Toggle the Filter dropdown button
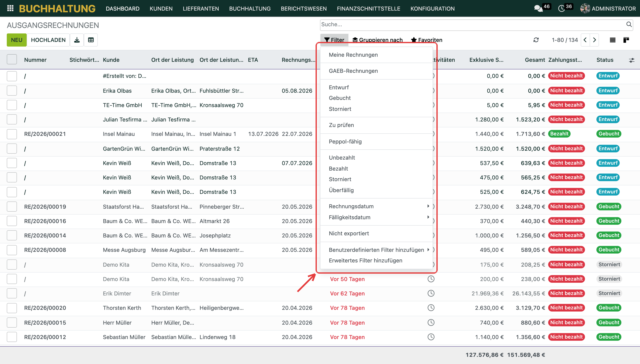640x364 pixels. 334,40
